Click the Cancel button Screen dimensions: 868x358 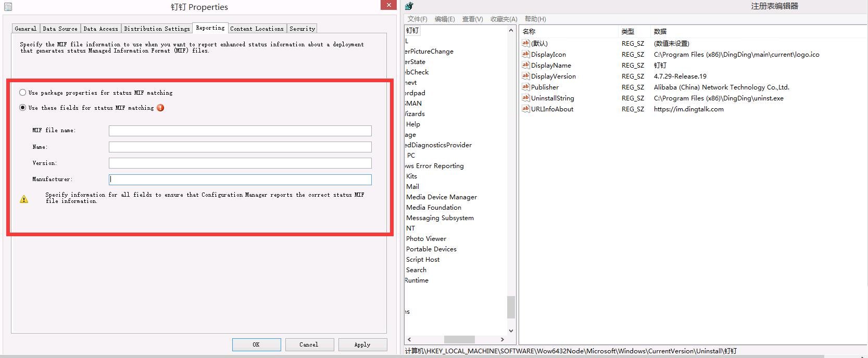coord(309,344)
